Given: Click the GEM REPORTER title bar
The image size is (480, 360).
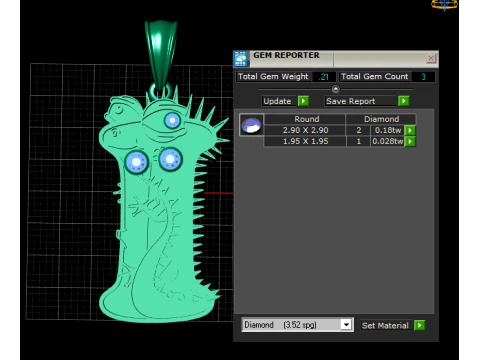Looking at the screenshot, I should tap(336, 59).
